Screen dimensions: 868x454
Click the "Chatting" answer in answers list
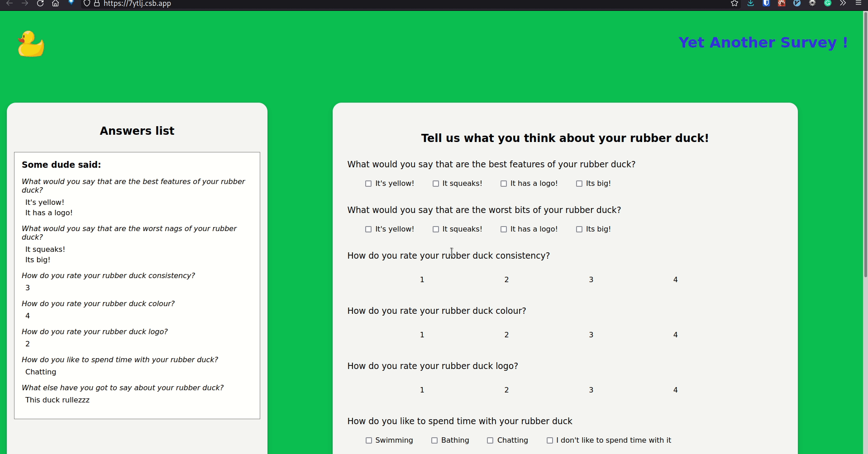click(41, 372)
